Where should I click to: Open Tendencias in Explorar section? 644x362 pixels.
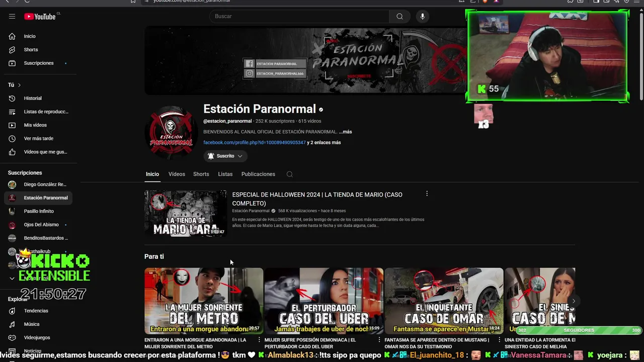[38, 311]
